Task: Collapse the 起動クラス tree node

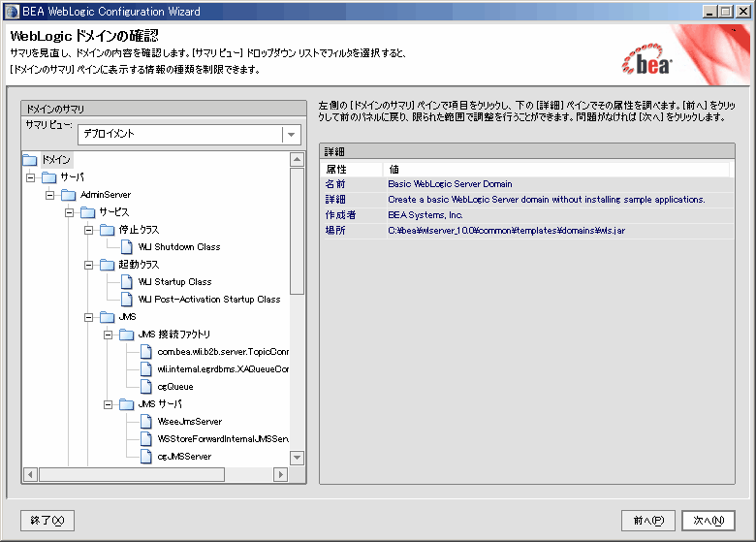Action: pyautogui.click(x=88, y=266)
